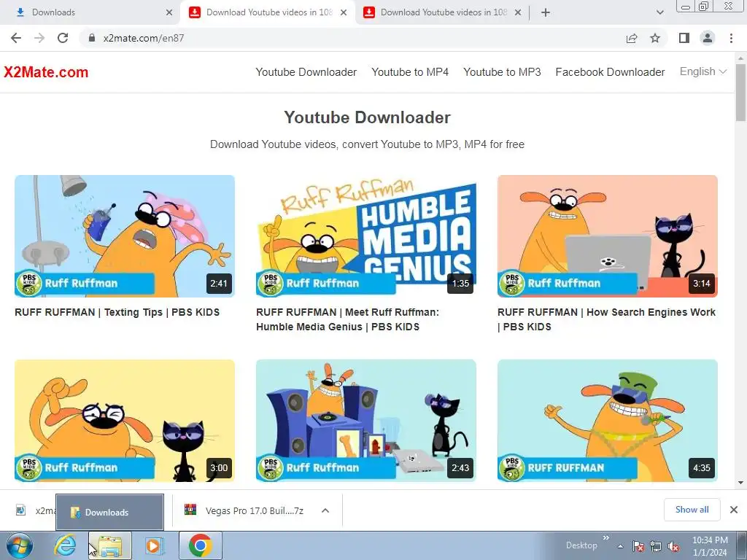Viewport: 747px width, 560px height.
Task: Open the network status tray icon
Action: (x=656, y=546)
